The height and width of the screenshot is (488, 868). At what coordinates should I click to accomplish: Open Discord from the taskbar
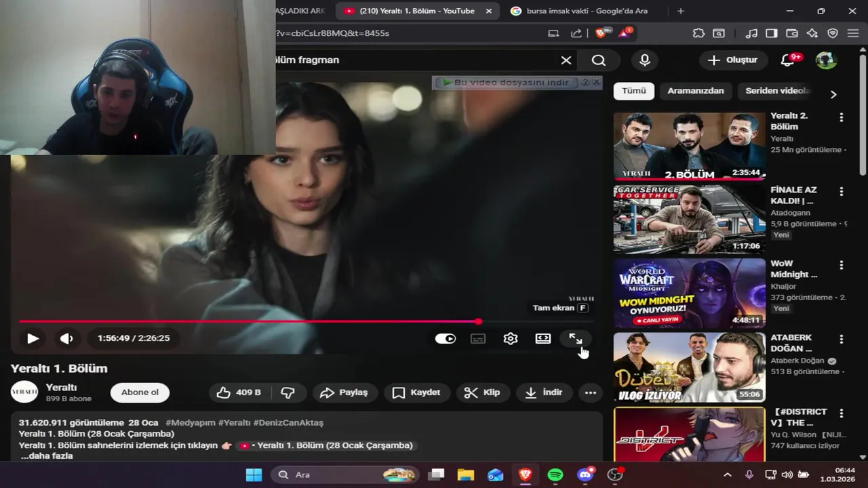pos(585,474)
